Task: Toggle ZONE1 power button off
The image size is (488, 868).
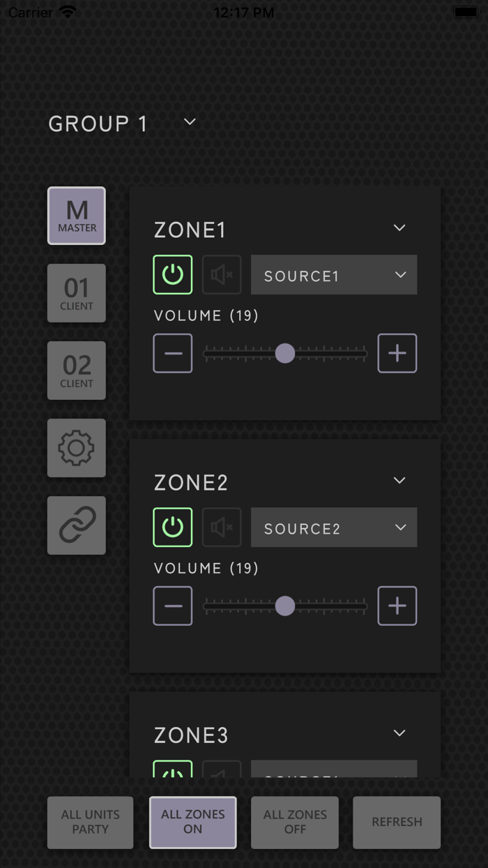Action: click(x=173, y=275)
